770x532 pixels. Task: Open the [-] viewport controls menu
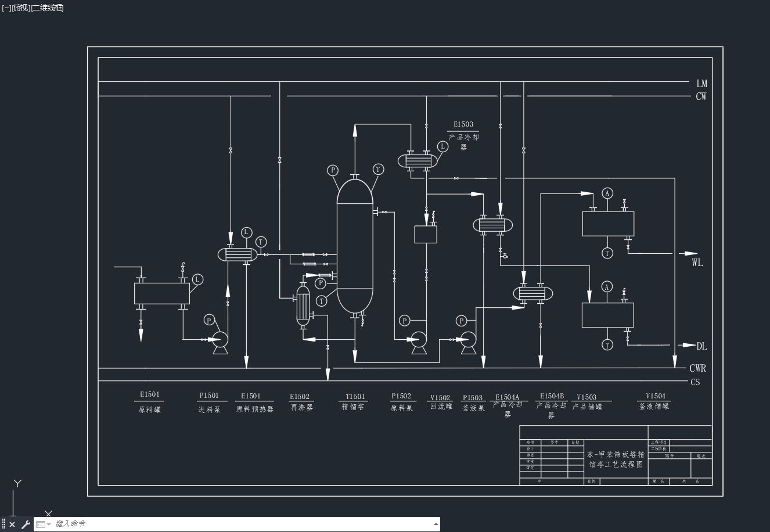(6, 8)
